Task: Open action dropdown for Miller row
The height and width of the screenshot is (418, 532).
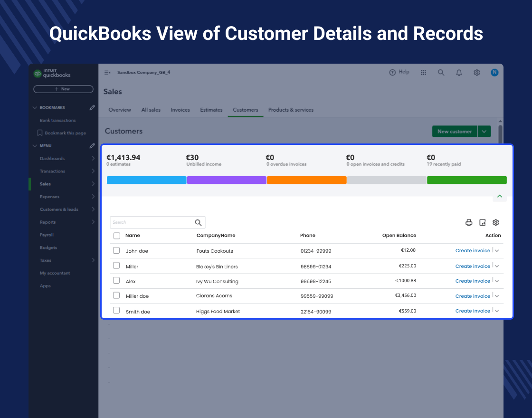Action: pos(497,266)
